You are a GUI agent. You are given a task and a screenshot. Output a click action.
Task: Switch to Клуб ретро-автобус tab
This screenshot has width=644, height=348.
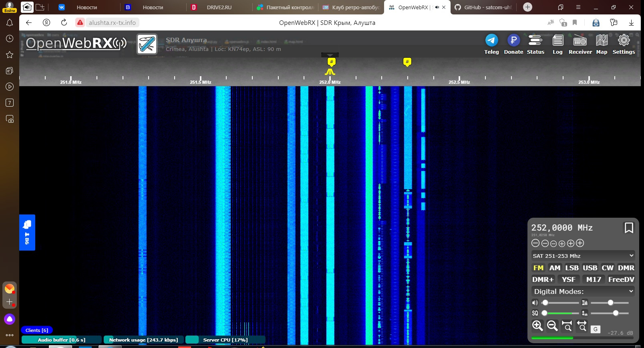tap(351, 7)
